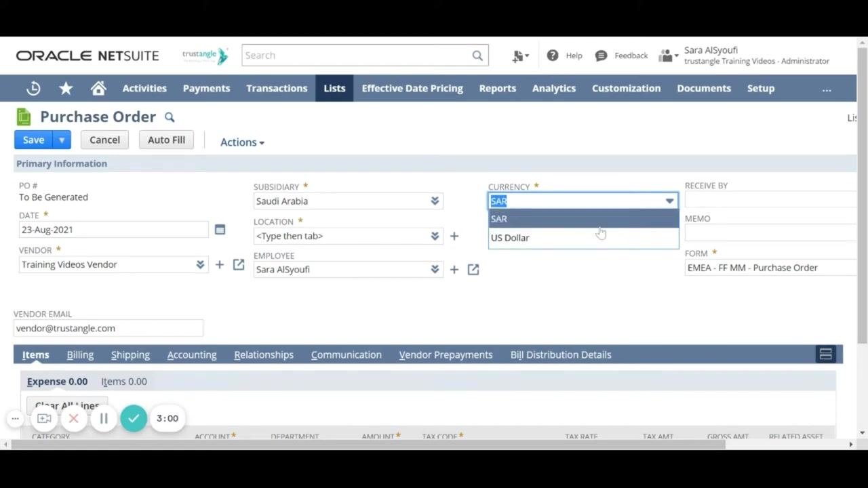Switch to the Communication subtab
The width and height of the screenshot is (868, 488).
point(347,354)
